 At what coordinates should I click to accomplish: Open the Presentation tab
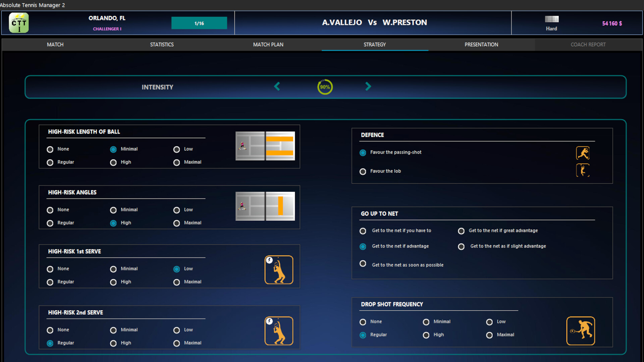481,44
